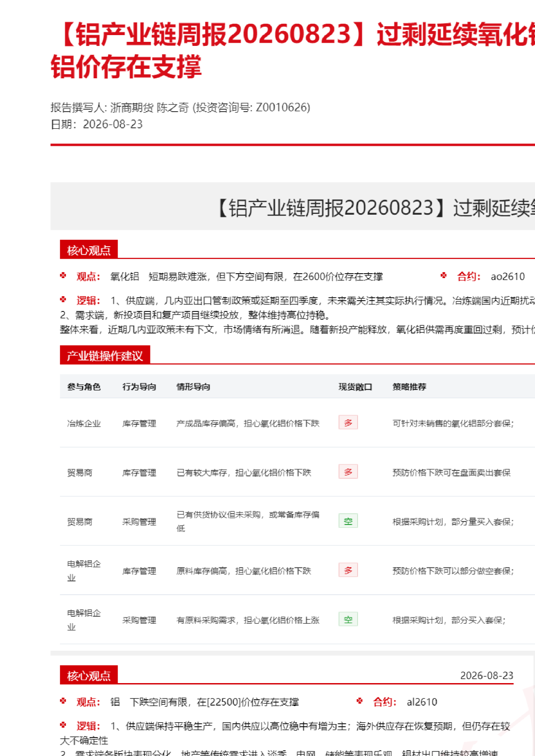Click 观点 label for 铝 view
Viewport: 535px width, 756px height.
click(88, 702)
